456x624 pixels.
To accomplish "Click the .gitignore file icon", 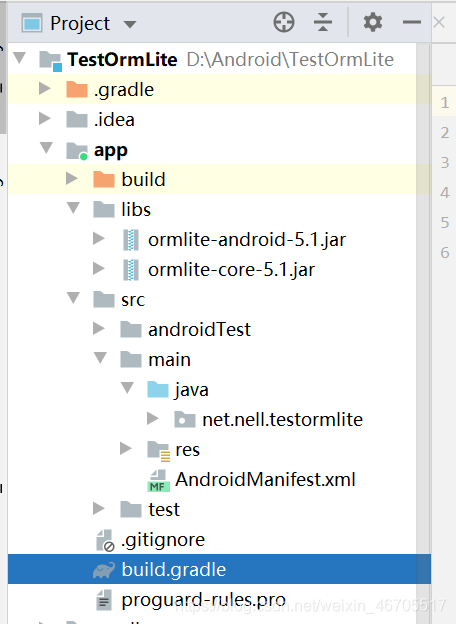I will [105, 541].
